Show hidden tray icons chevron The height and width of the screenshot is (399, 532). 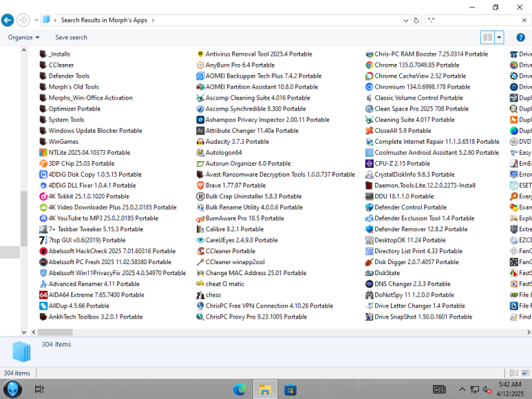point(462,389)
